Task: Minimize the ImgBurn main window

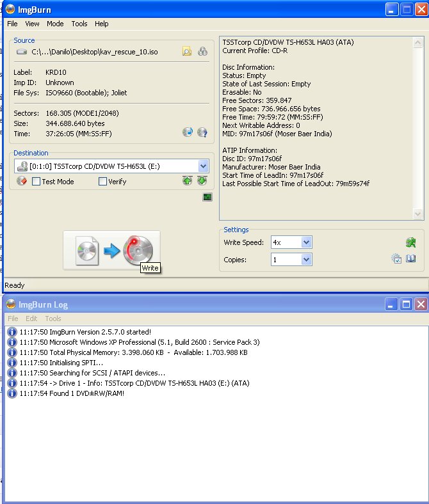Action: coord(391,10)
